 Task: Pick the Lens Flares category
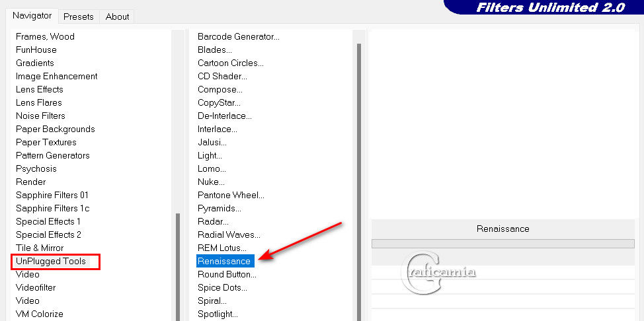pyautogui.click(x=39, y=102)
